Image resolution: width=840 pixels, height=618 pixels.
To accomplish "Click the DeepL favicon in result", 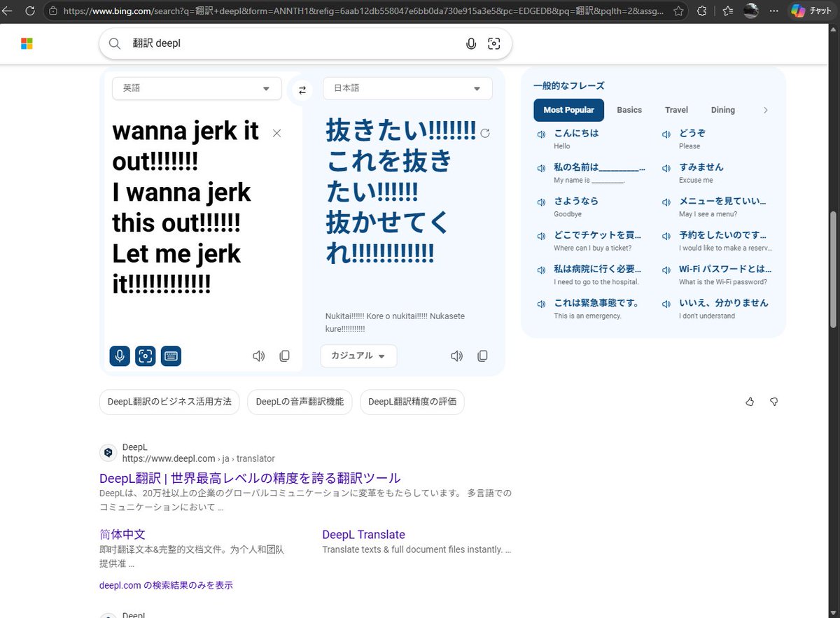I will coord(108,453).
